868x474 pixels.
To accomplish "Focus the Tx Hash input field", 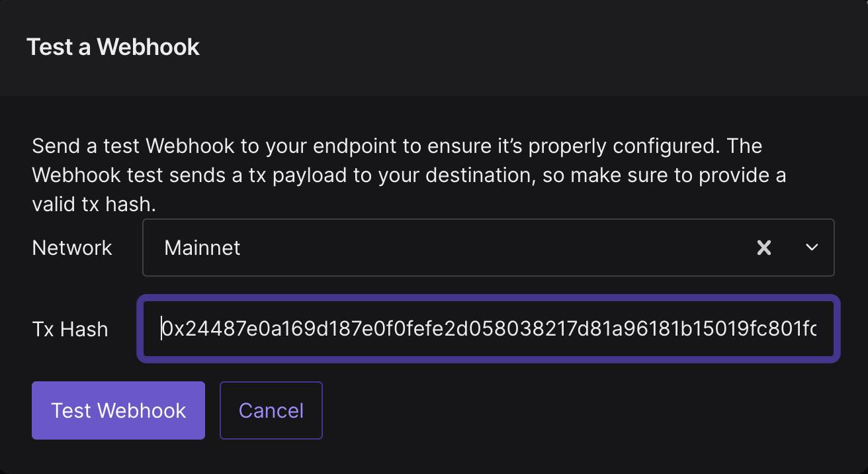I will [488, 328].
